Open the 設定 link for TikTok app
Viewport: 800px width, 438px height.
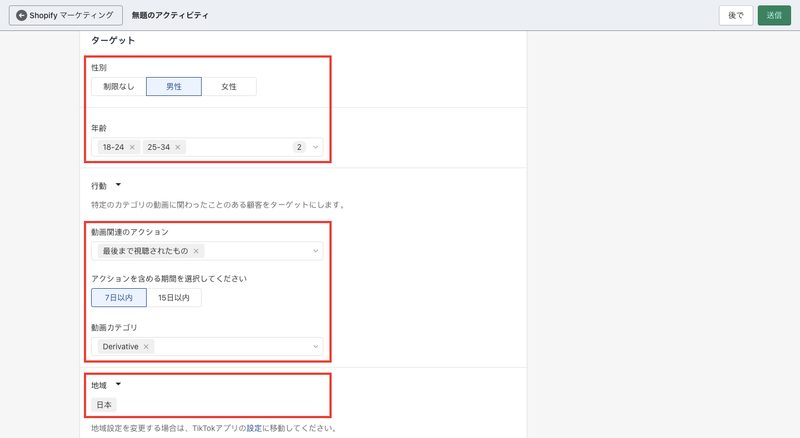(254, 428)
